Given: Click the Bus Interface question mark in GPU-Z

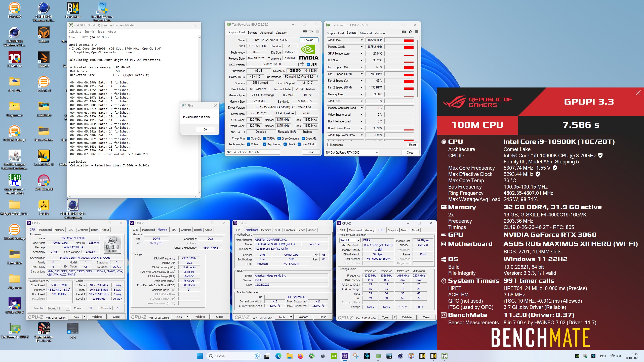Looking at the screenshot, I should (x=317, y=77).
